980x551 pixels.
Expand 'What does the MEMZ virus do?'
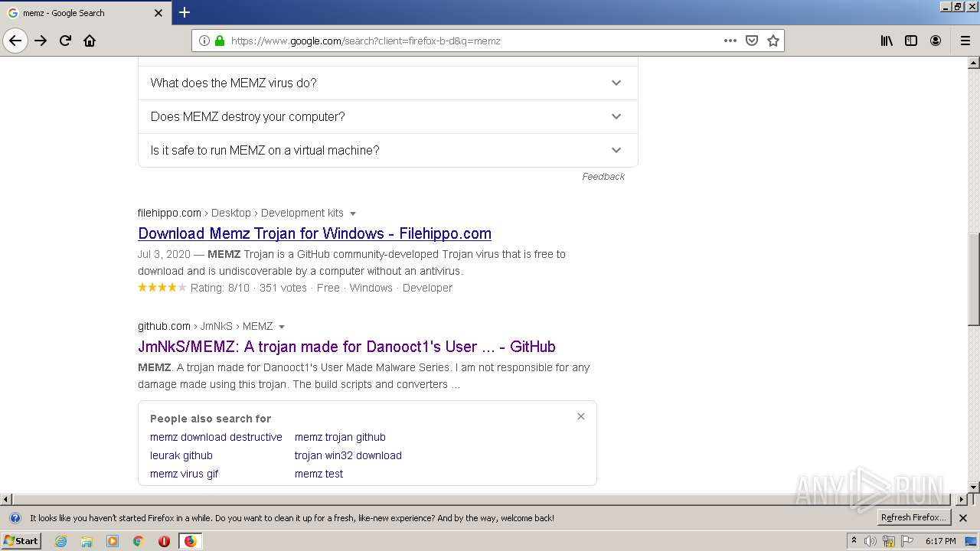[388, 83]
